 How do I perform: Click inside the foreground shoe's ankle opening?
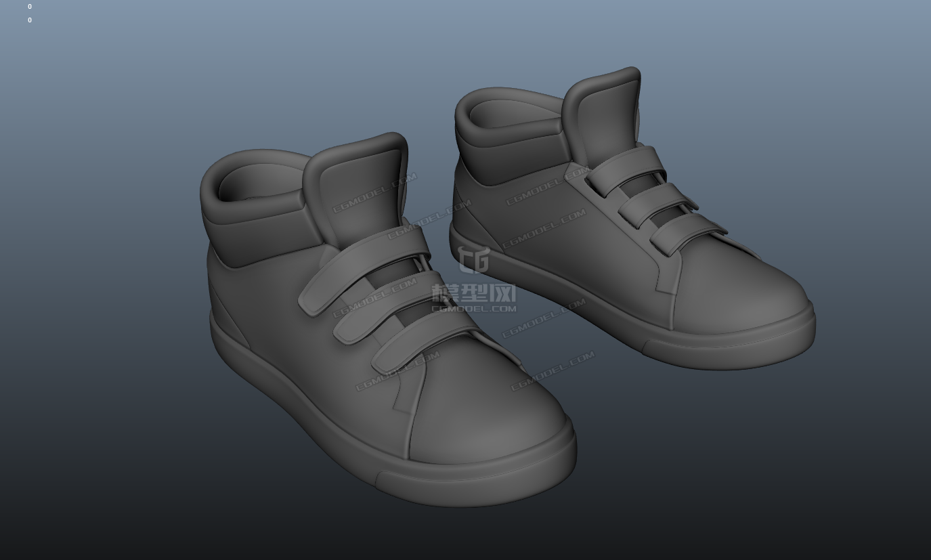click(257, 181)
